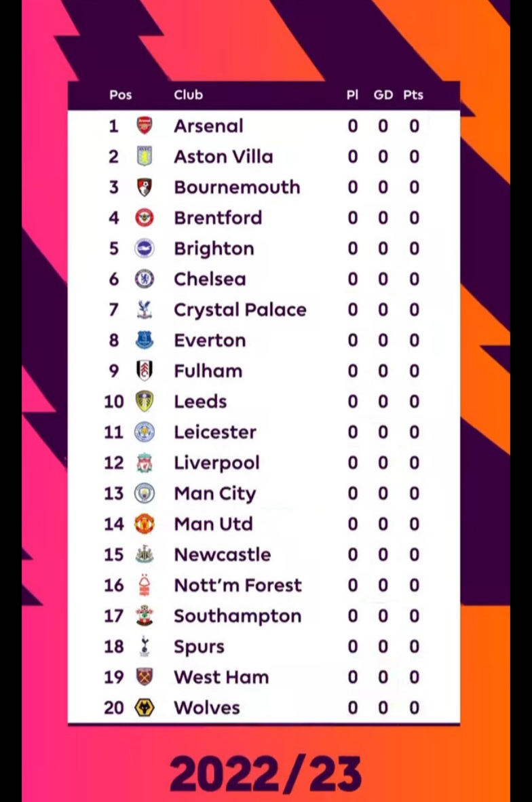Click the Nott'm Forest tree crest
Screen dimensions: 532x802
[x=145, y=585]
